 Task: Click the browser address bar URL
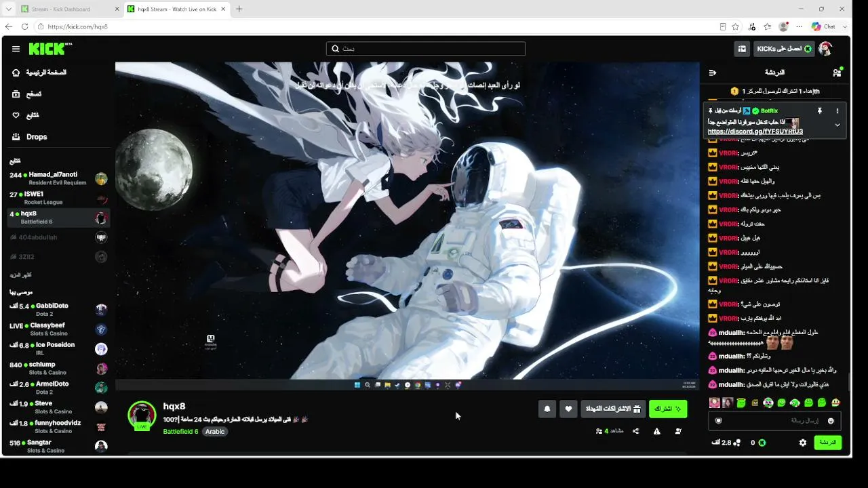coord(77,26)
